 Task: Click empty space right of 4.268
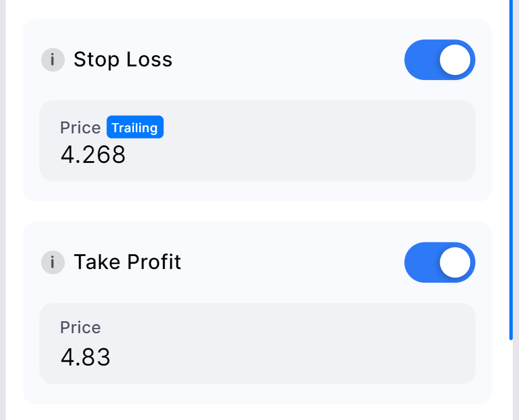pyautogui.click(x=298, y=154)
